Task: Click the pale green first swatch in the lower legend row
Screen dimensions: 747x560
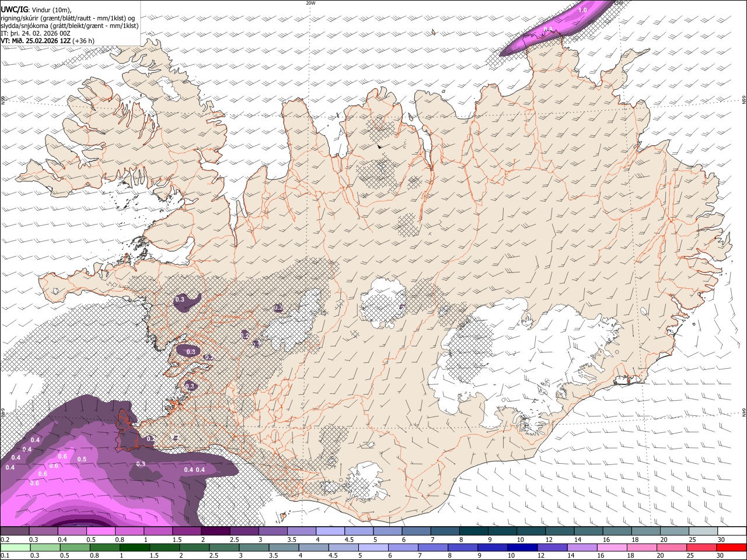Action: [x=15, y=547]
